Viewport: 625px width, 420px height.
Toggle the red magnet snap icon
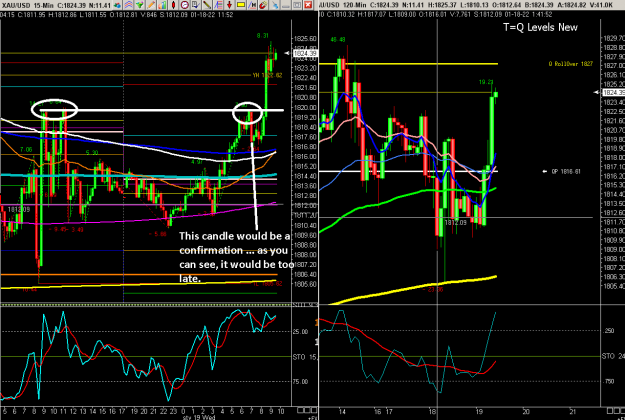pos(263,5)
